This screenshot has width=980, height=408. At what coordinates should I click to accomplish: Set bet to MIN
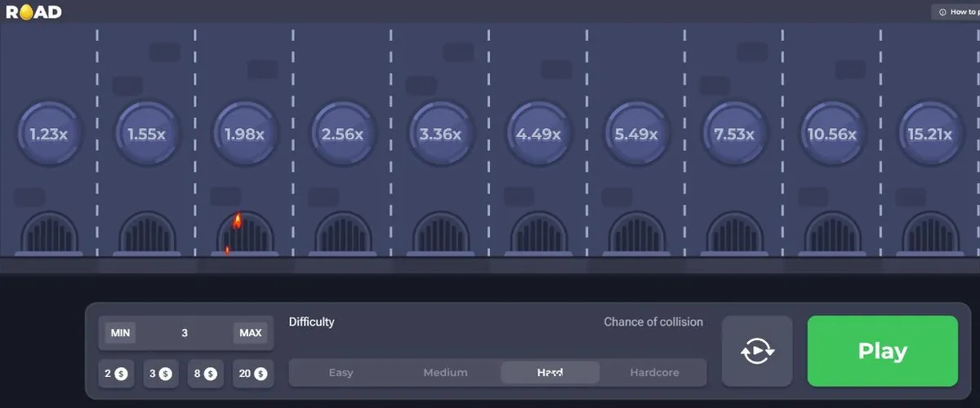point(120,333)
